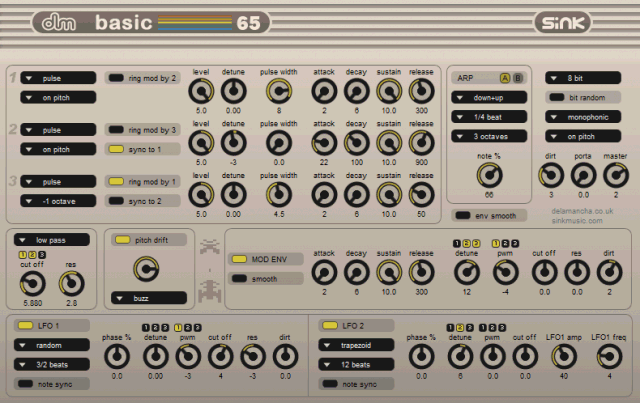The image size is (640, 403).
Task: Click the pitch drift knob
Action: point(146,268)
